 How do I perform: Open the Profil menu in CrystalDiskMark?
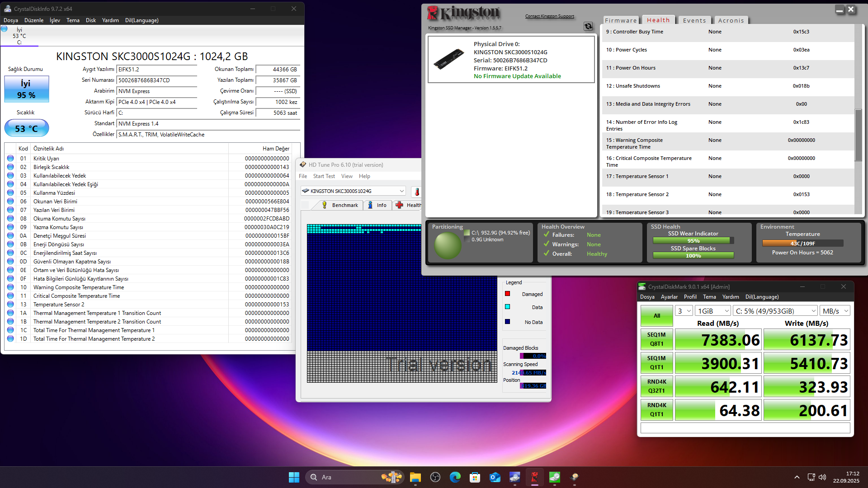pos(690,297)
